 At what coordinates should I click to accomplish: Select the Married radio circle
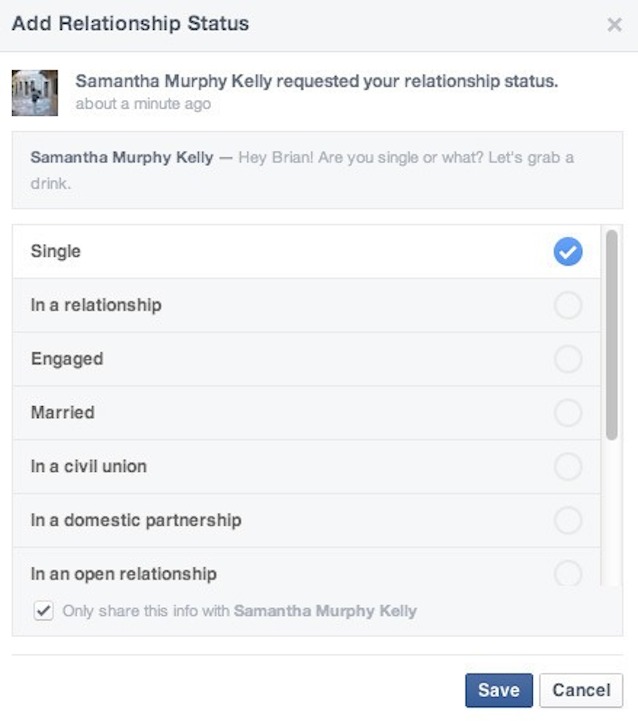tap(568, 413)
